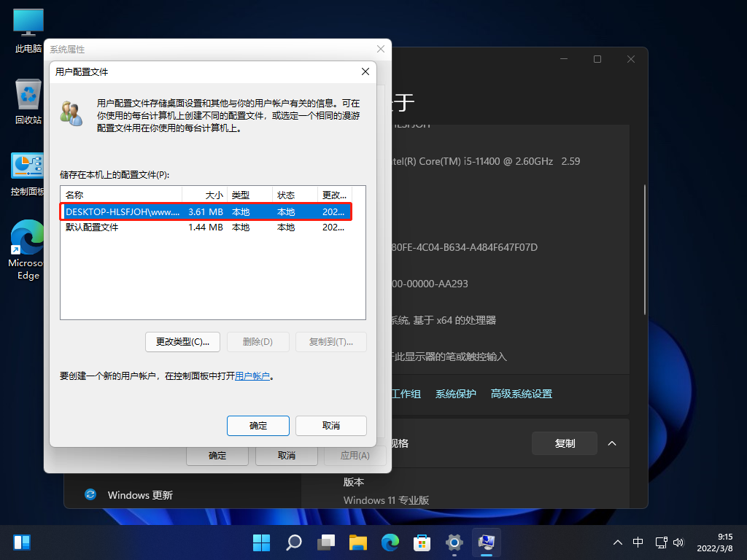
Task: Open Task View on the taskbar
Action: click(x=325, y=542)
